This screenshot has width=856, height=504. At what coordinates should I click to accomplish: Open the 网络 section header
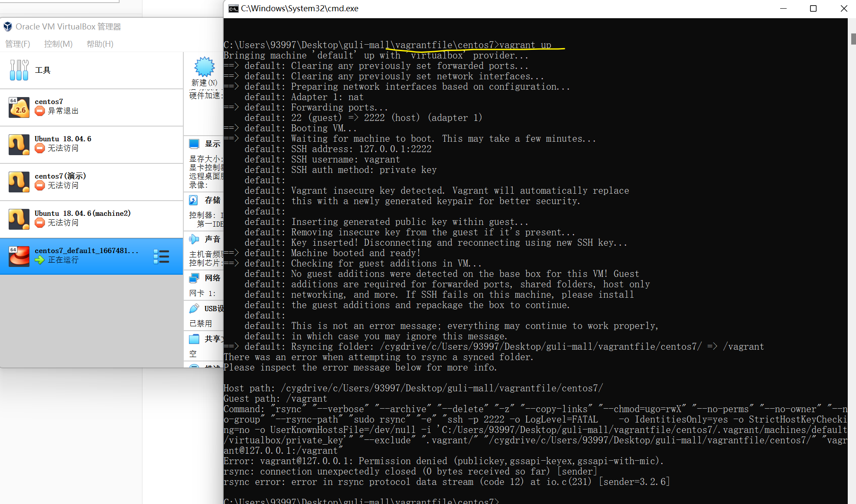[212, 278]
